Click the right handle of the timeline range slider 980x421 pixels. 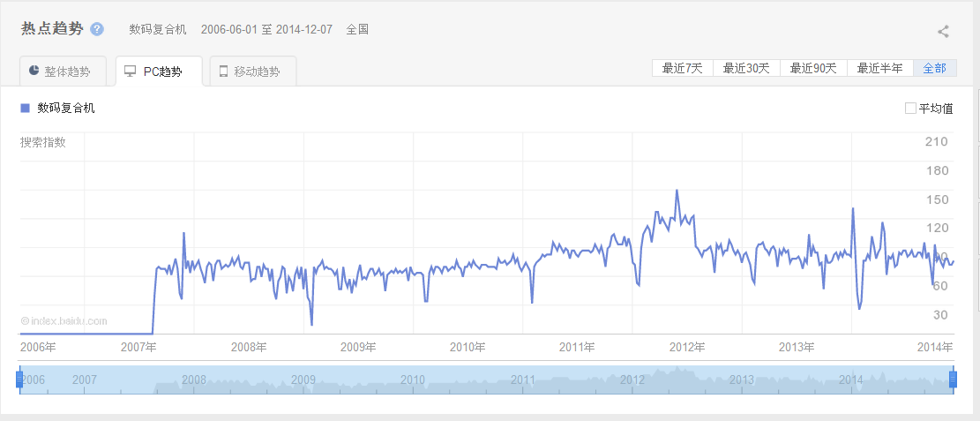[x=953, y=380]
